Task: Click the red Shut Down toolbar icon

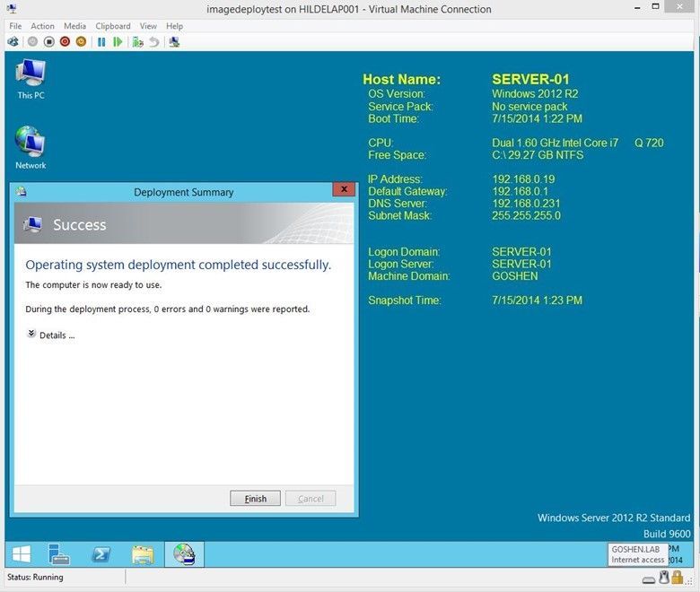Action: pyautogui.click(x=66, y=42)
